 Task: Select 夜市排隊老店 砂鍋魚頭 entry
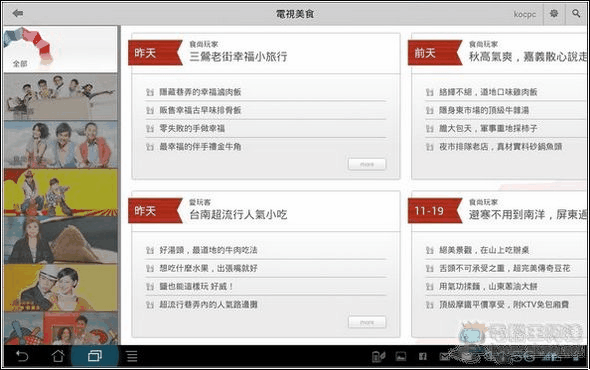(500, 146)
